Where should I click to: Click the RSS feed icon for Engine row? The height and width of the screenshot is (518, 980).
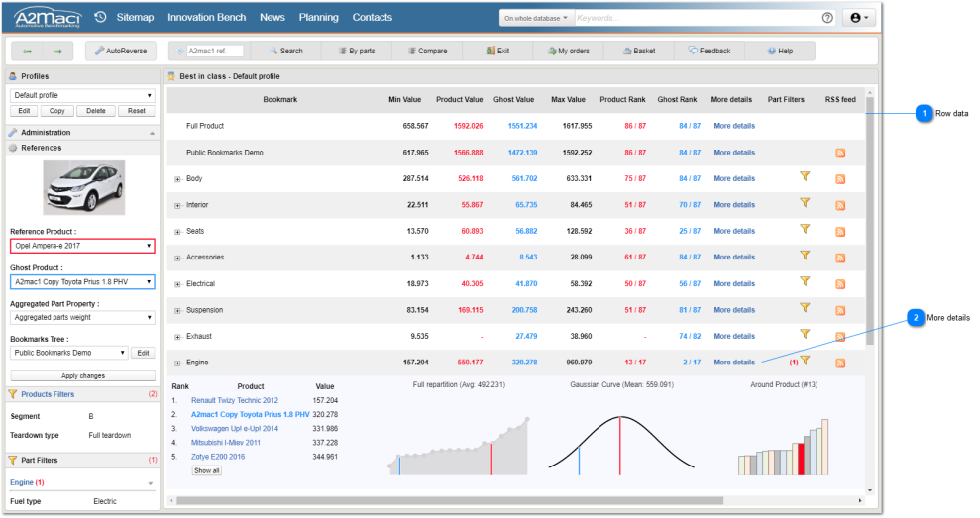coord(840,363)
